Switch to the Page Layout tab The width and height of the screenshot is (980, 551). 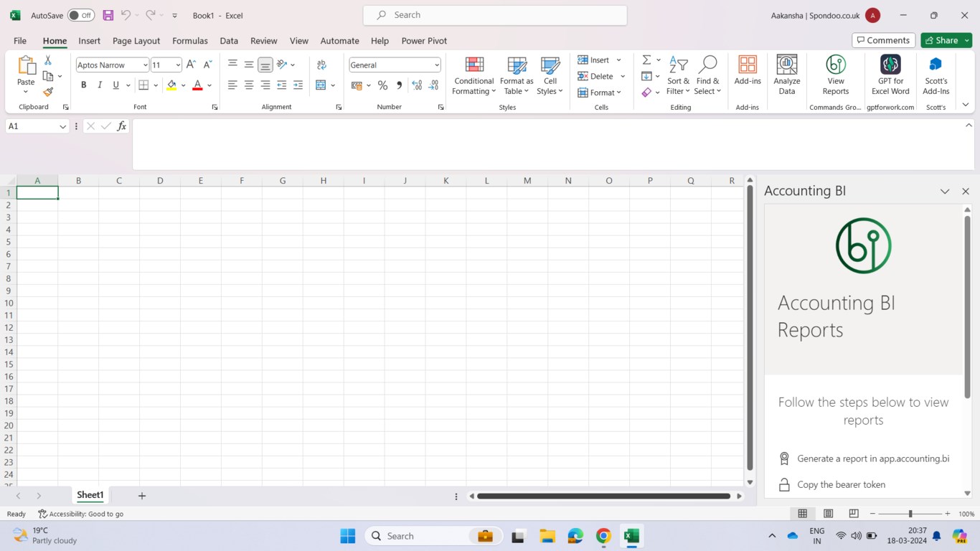tap(136, 41)
